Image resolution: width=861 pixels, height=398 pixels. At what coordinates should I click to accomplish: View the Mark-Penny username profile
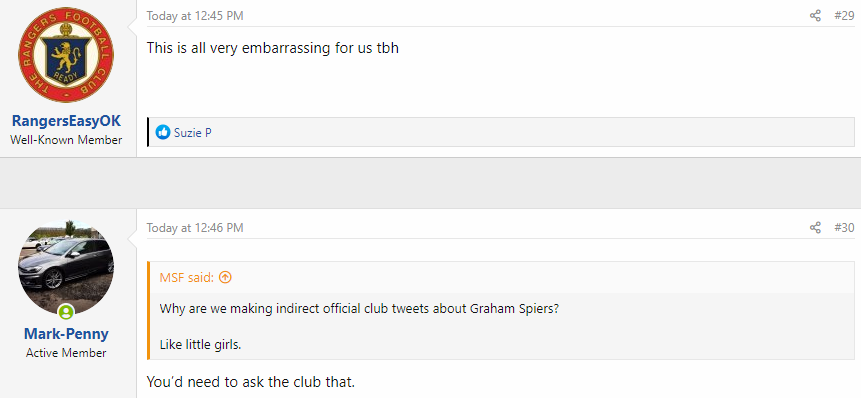click(x=66, y=334)
